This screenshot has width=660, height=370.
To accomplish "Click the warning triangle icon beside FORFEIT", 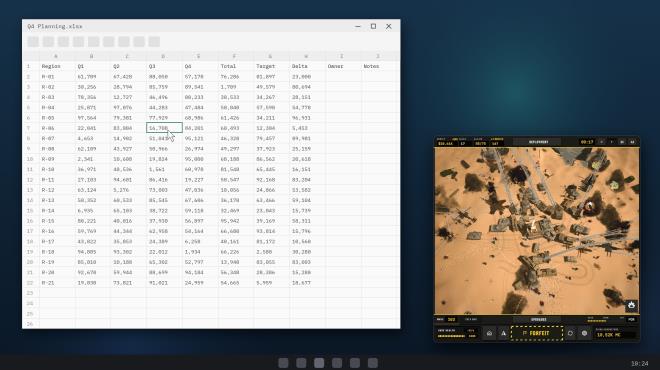I will pyautogui.click(x=503, y=333).
